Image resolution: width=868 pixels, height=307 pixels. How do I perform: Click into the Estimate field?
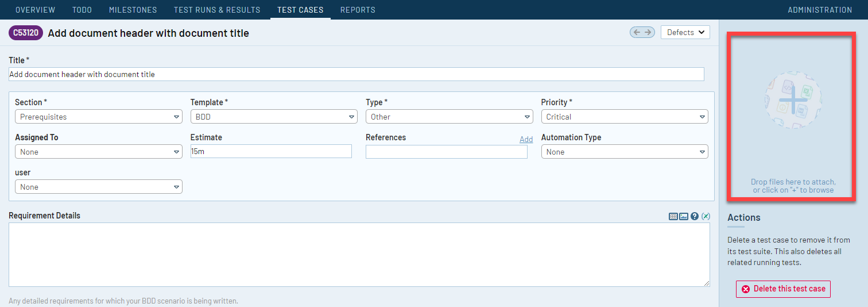click(x=271, y=151)
